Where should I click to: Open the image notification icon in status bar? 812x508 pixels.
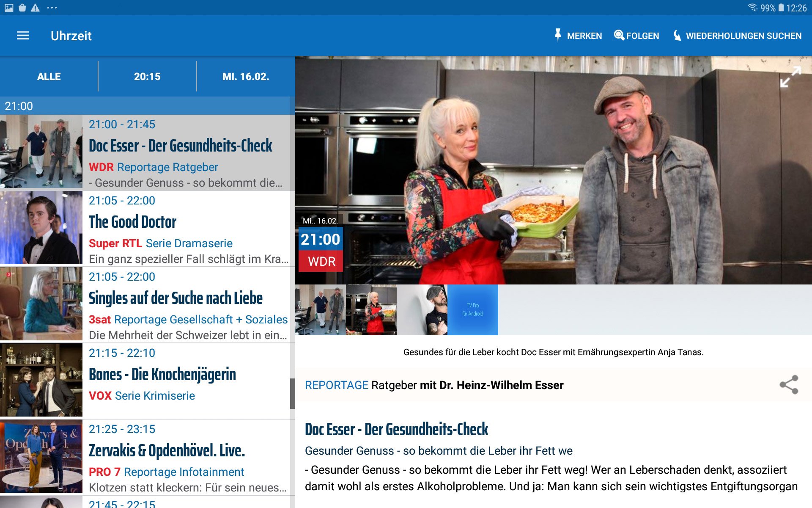(9, 8)
